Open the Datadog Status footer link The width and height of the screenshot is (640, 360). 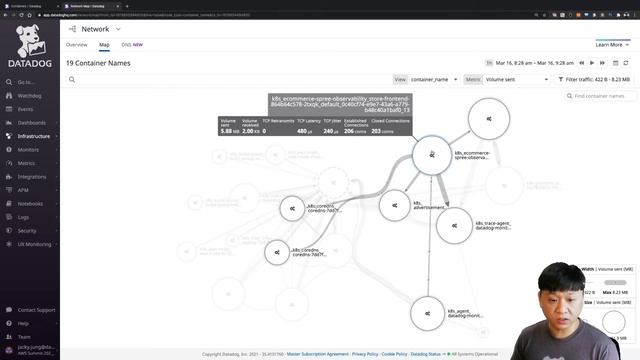[425, 354]
